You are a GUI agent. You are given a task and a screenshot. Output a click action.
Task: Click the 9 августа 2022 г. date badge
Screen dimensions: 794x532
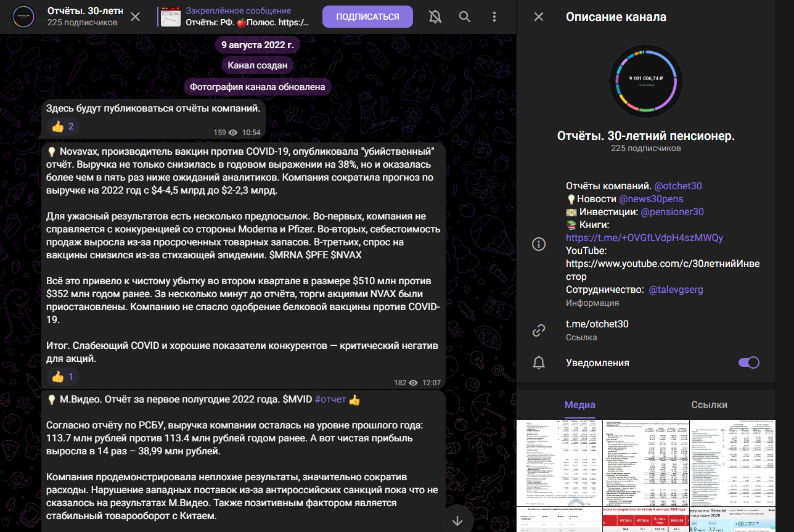coord(258,45)
